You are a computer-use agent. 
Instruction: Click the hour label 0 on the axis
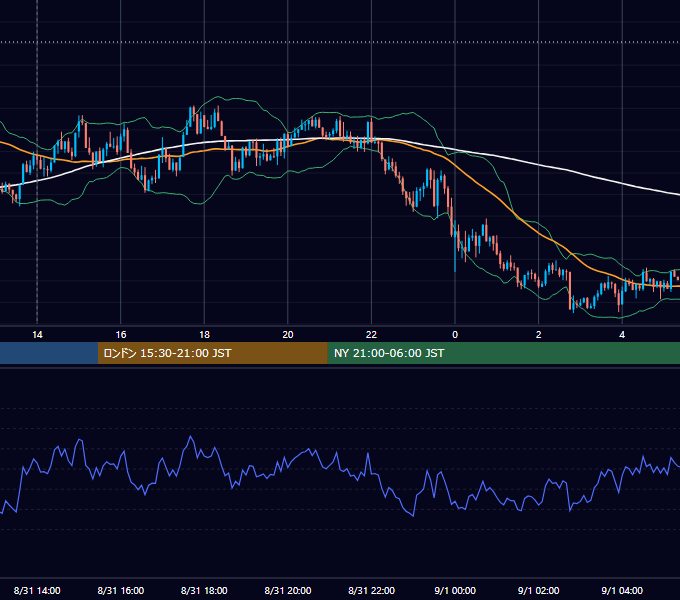tap(455, 335)
